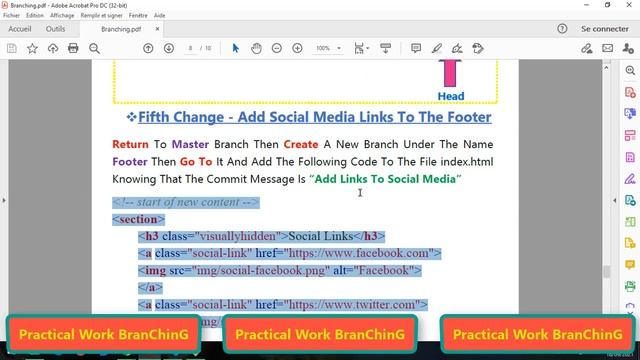Add document to starred bookmarks
Viewport: 640px width, 360px height.
(x=32, y=48)
